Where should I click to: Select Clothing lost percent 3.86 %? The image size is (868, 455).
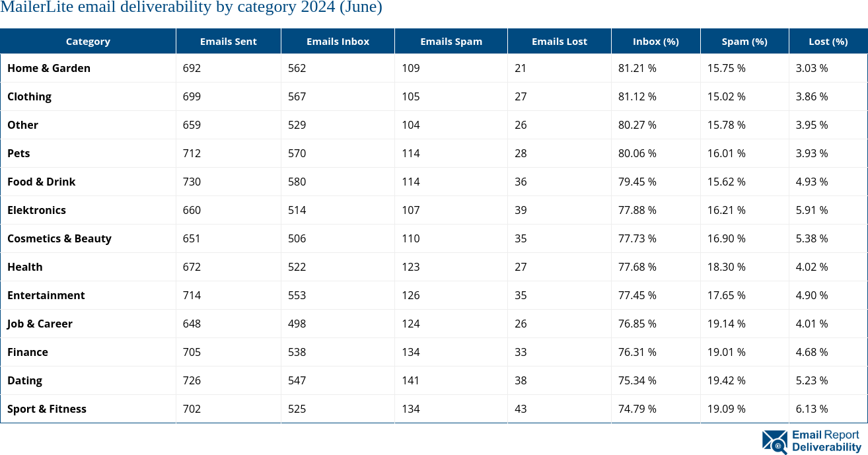[812, 96]
